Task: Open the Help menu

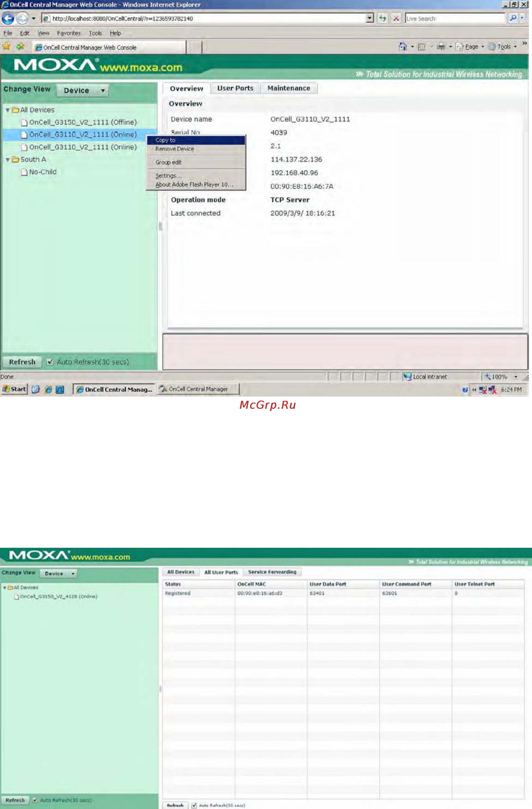Action: coord(115,33)
